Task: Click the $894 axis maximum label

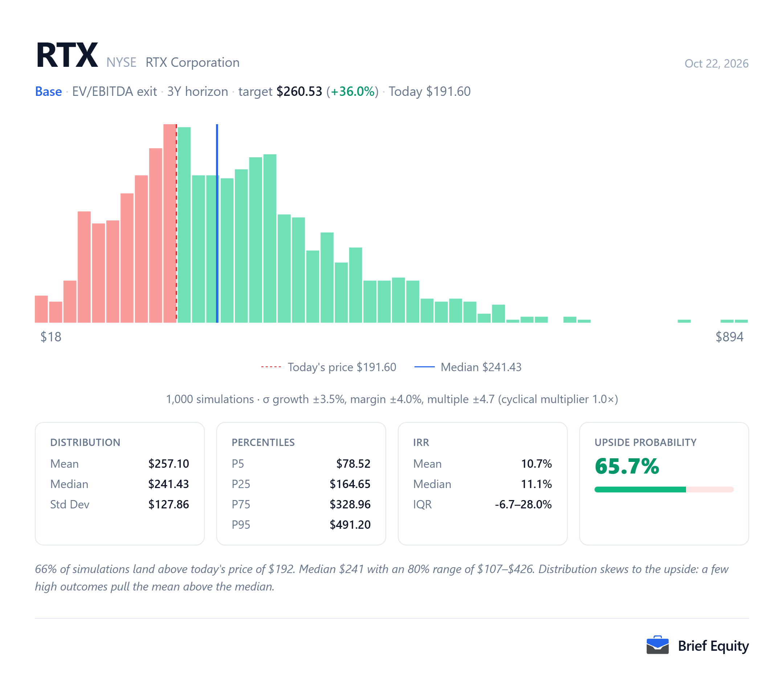Action: tap(729, 337)
